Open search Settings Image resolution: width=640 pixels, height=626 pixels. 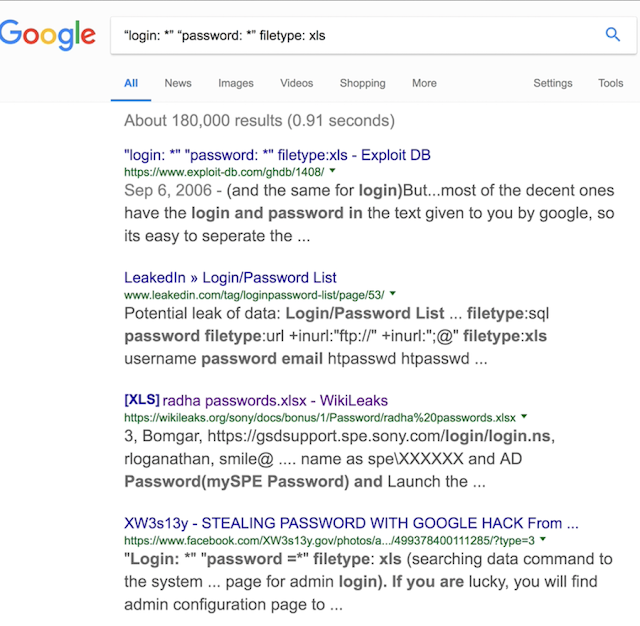[x=552, y=83]
